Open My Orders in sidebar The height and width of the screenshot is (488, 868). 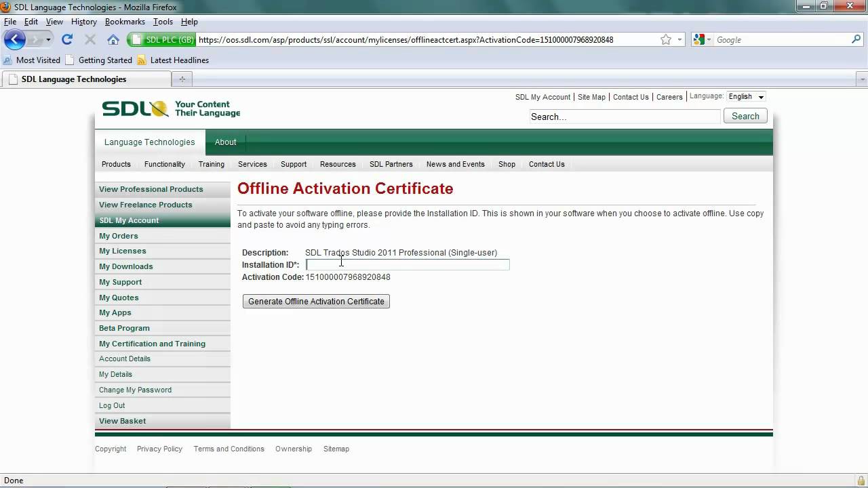coord(163,236)
